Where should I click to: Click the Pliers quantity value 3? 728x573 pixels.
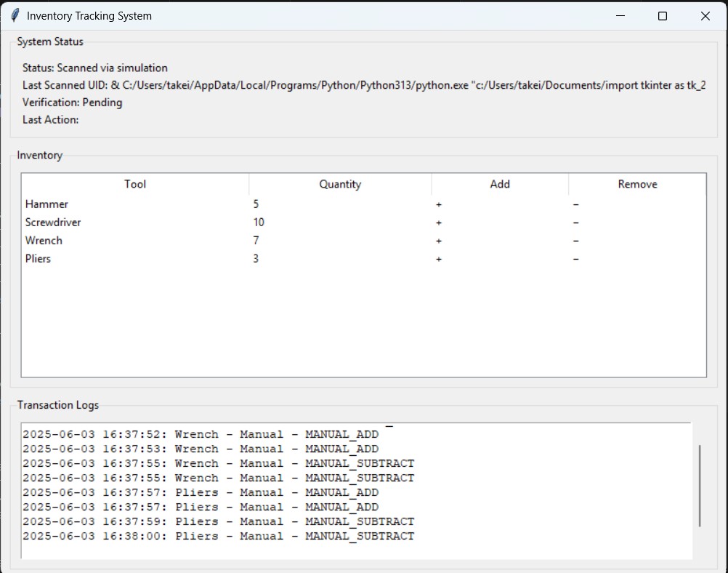256,258
